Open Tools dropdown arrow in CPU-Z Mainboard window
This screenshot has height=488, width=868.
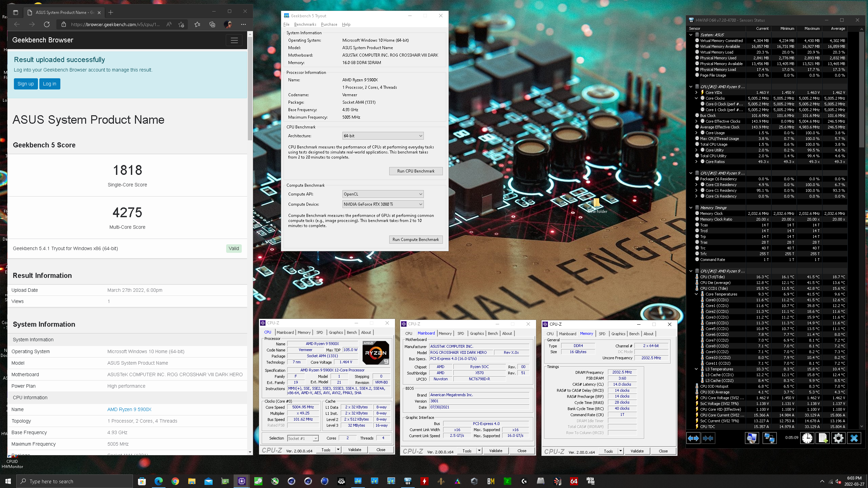click(x=479, y=451)
